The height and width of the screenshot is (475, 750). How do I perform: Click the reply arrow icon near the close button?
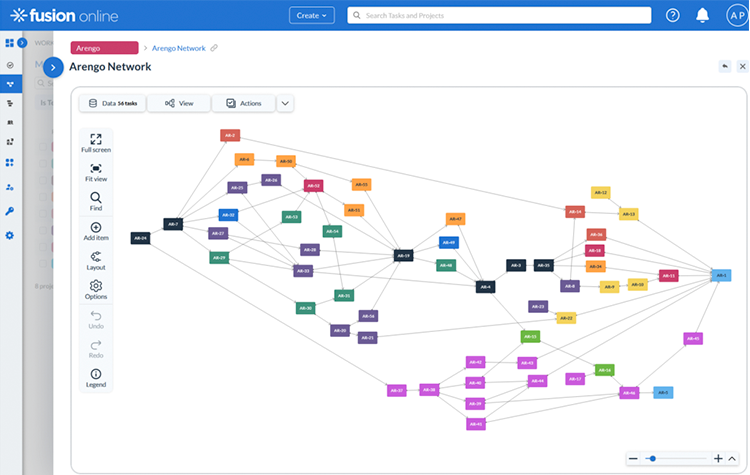point(725,66)
